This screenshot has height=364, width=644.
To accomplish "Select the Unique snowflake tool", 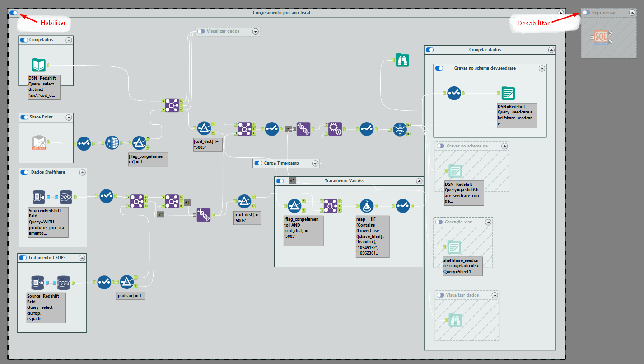I will point(400,129).
